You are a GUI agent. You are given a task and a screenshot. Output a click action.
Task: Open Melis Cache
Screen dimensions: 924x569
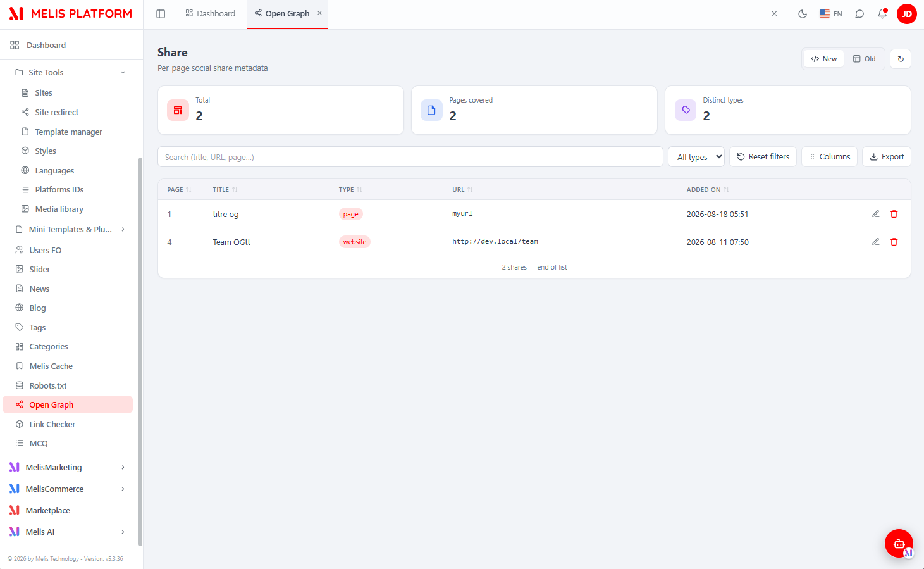pos(51,366)
